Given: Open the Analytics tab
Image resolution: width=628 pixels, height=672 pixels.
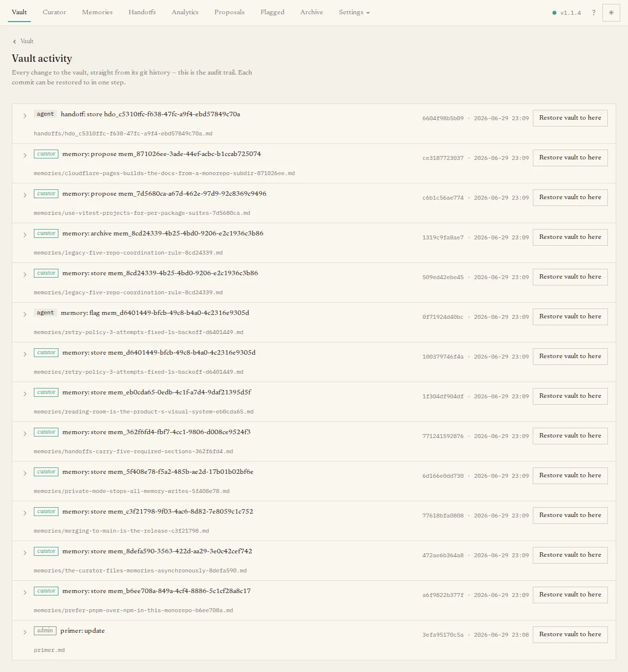Looking at the screenshot, I should (x=185, y=12).
